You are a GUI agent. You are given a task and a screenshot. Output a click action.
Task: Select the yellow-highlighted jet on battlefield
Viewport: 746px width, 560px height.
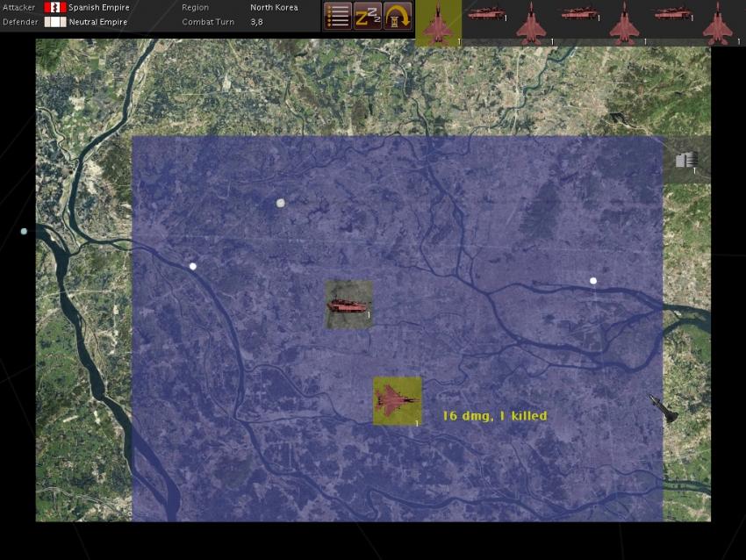pos(397,401)
